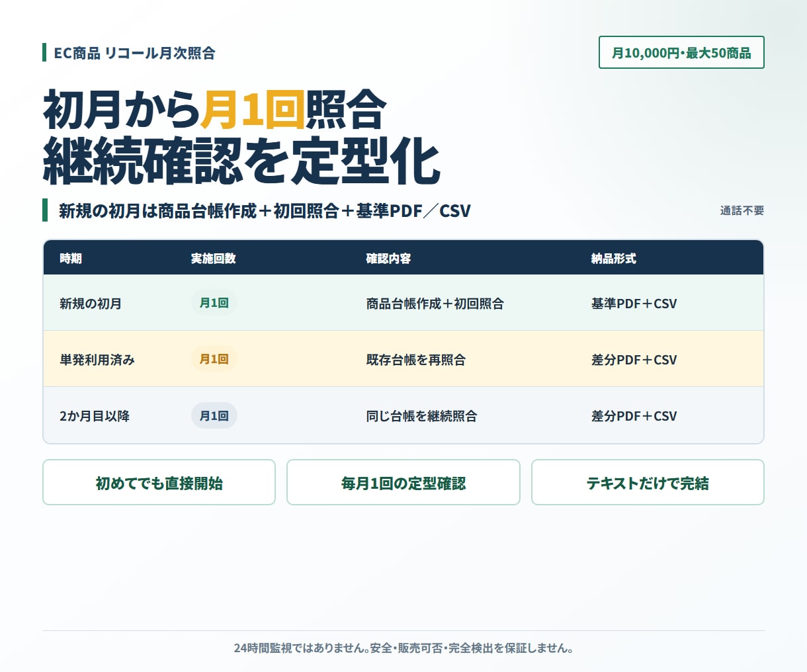The width and height of the screenshot is (807, 672).
Task: Click the EC商品 リコール月次照合 label
Action: point(134,53)
